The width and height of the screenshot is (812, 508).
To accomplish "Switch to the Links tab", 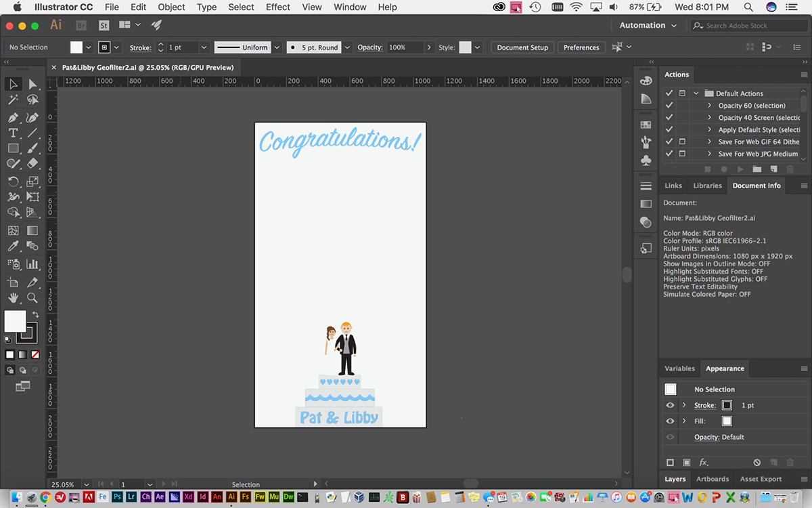I will tap(673, 186).
